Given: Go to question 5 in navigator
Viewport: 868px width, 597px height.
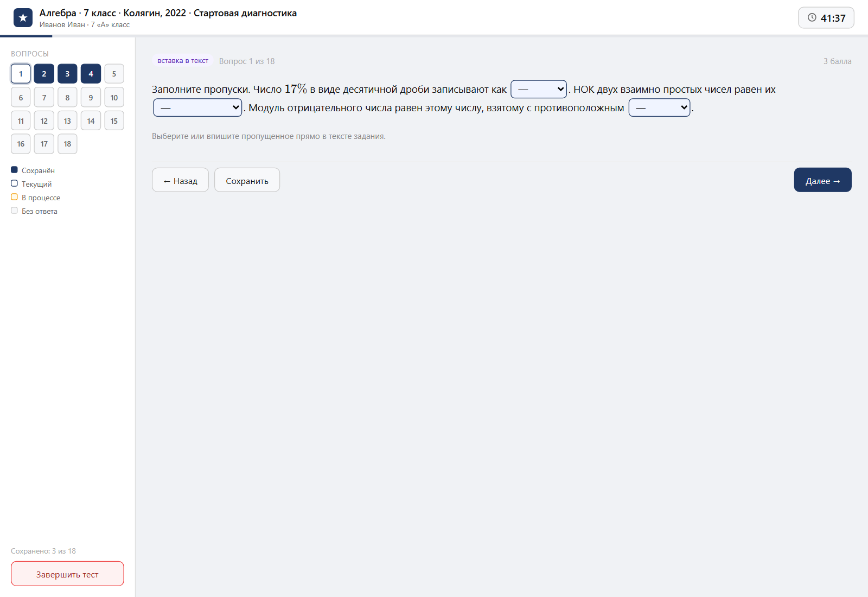Looking at the screenshot, I should click(114, 74).
